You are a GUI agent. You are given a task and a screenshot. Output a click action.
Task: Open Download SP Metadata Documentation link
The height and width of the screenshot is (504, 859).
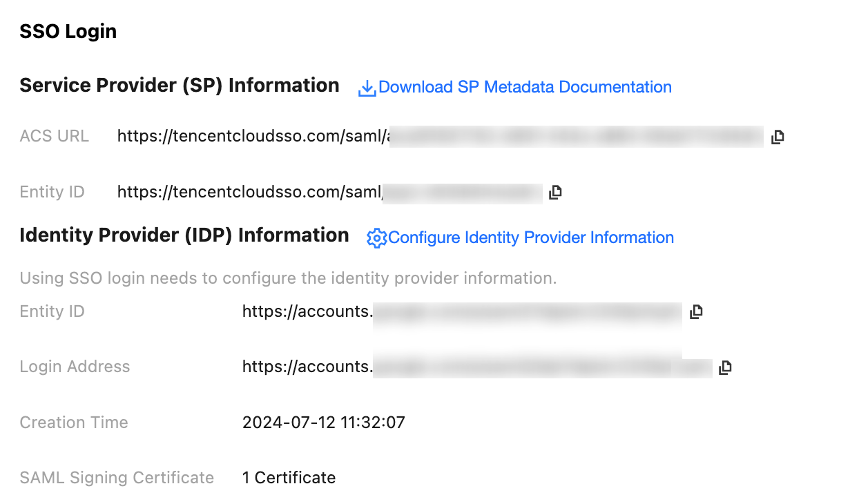pos(525,87)
